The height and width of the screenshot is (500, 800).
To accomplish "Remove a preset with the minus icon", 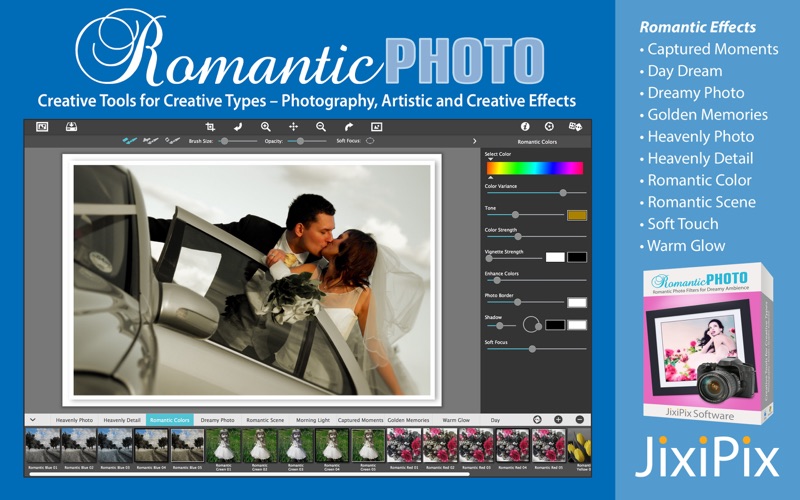I will [x=580, y=419].
